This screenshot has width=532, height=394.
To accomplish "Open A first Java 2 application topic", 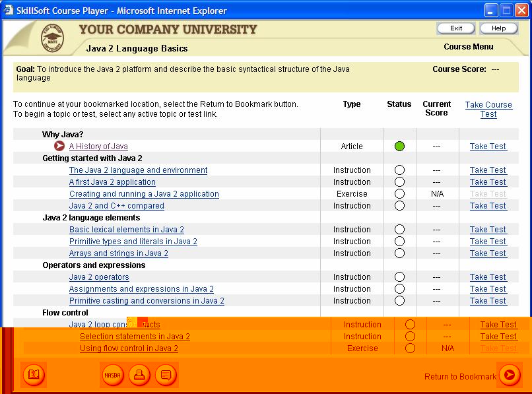I will click(x=112, y=182).
